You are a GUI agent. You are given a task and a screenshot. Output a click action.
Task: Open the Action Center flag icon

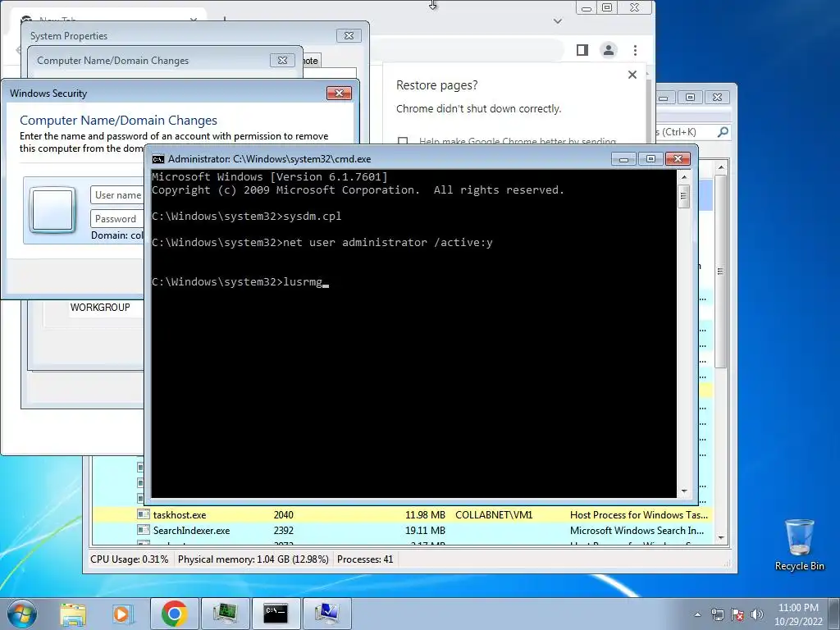737,614
